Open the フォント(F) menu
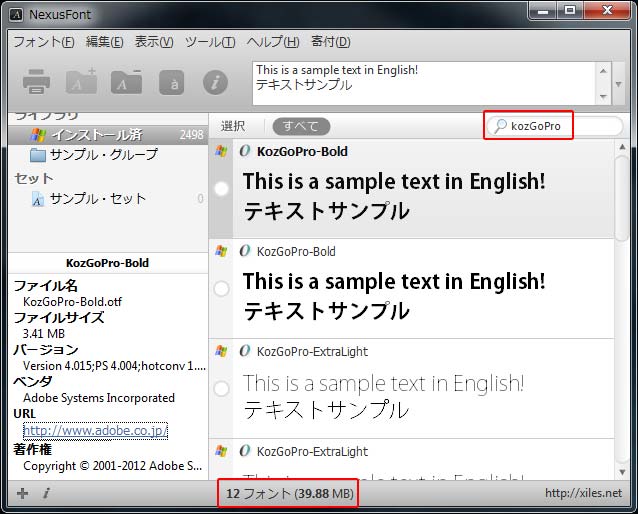The image size is (638, 514). tap(44, 42)
